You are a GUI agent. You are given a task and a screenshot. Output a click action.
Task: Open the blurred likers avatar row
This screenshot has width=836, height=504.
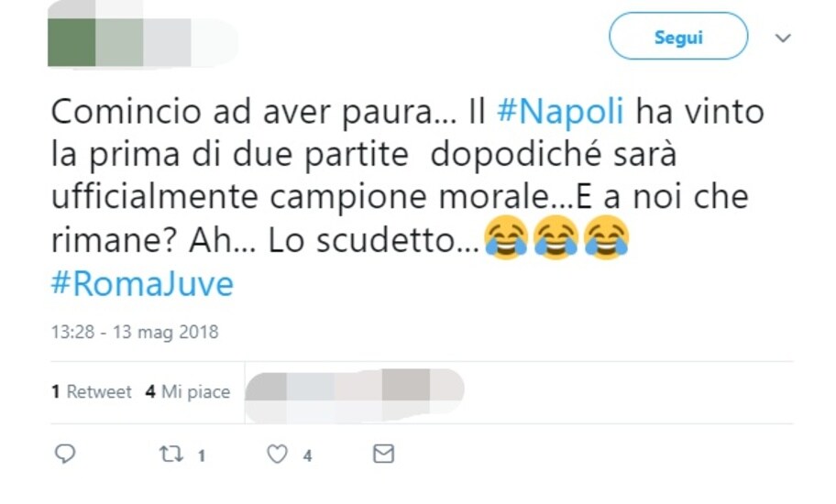click(355, 395)
